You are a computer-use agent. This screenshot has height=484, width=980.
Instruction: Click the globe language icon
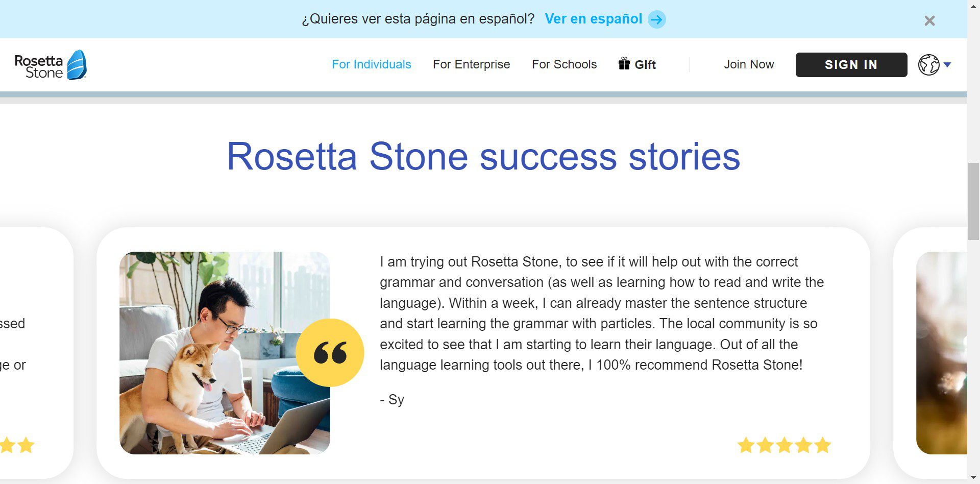(928, 65)
